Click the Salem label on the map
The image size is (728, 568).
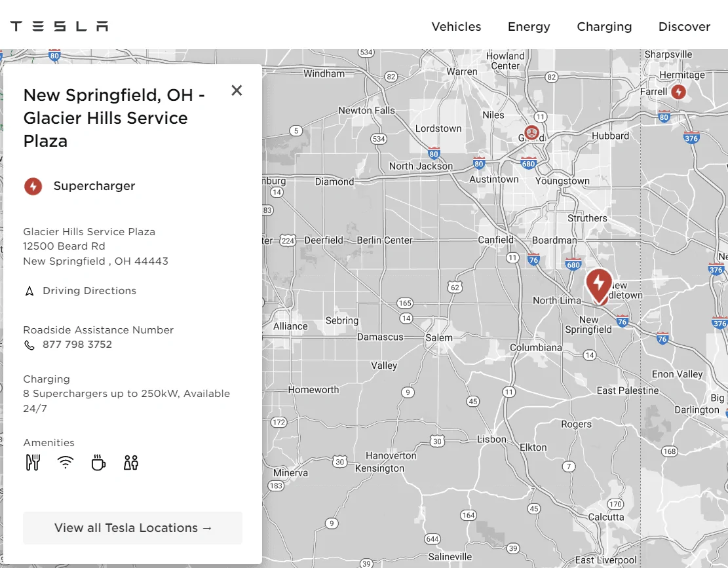click(439, 338)
